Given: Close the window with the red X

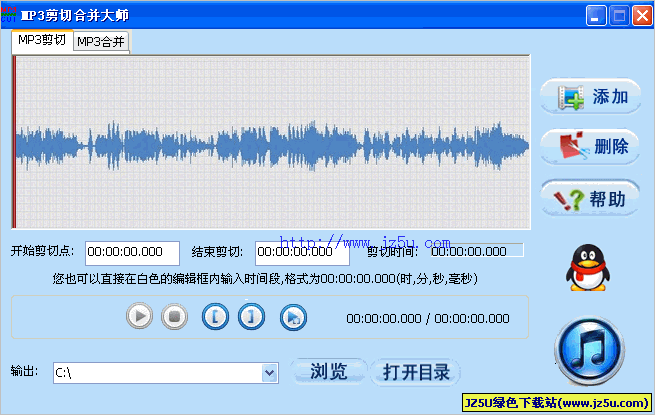Looking at the screenshot, I should click(642, 16).
